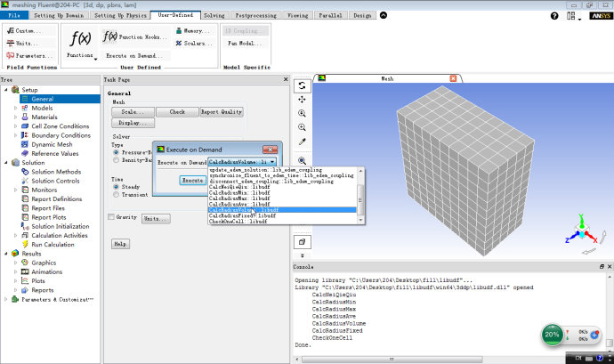The width and height of the screenshot is (614, 364).
Task: Open Execute on Demand ribbon item
Action: click(x=133, y=56)
